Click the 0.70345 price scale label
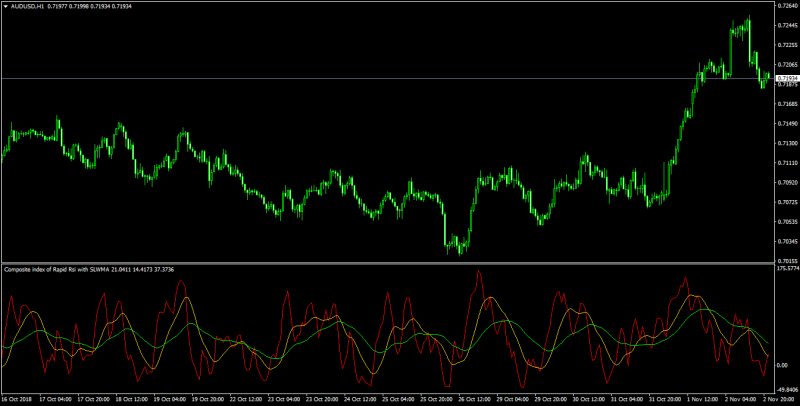This screenshot has height=406, width=800. point(788,242)
